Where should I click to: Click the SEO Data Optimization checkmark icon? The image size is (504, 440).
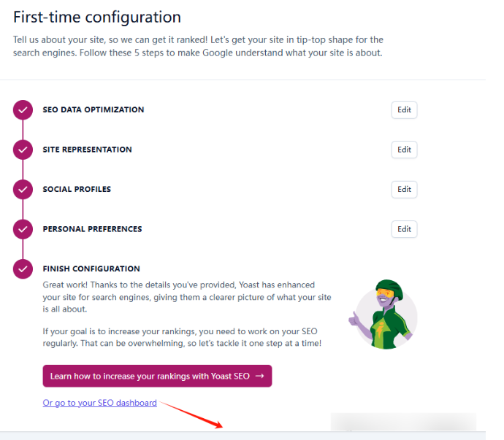[23, 110]
